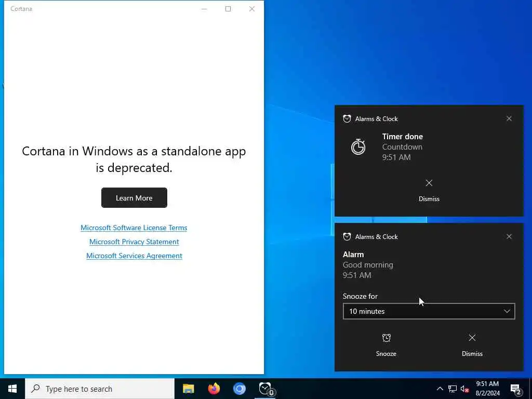Image resolution: width=532 pixels, height=399 pixels.
Task: Open Microsoft Software License Terms link
Action: [x=134, y=228]
